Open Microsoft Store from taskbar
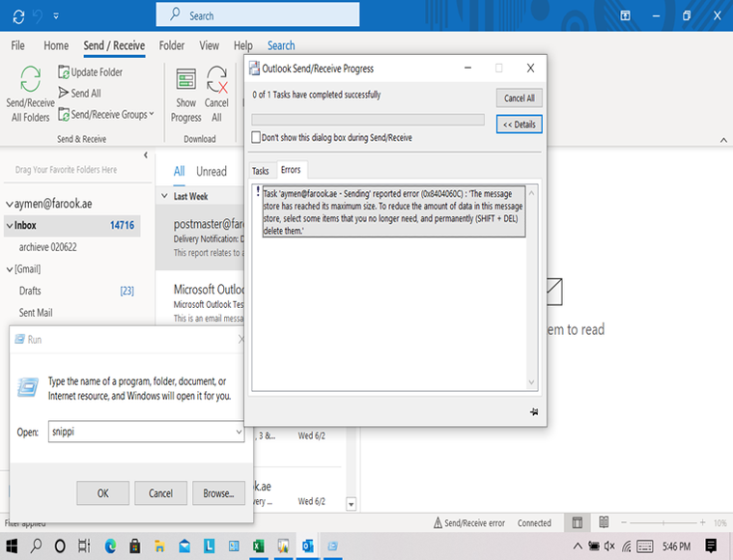Screen dimensions: 733x560 135,546
